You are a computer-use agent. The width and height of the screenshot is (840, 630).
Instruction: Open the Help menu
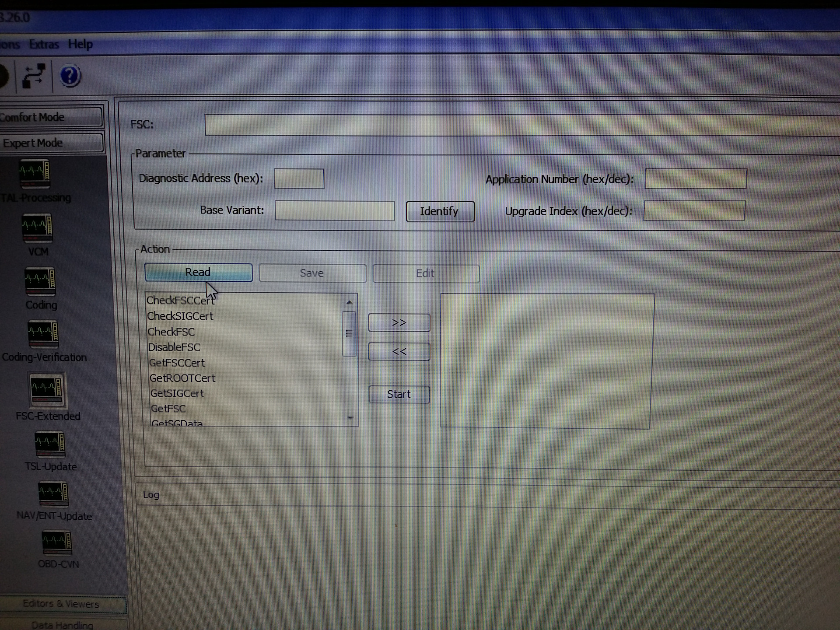80,44
